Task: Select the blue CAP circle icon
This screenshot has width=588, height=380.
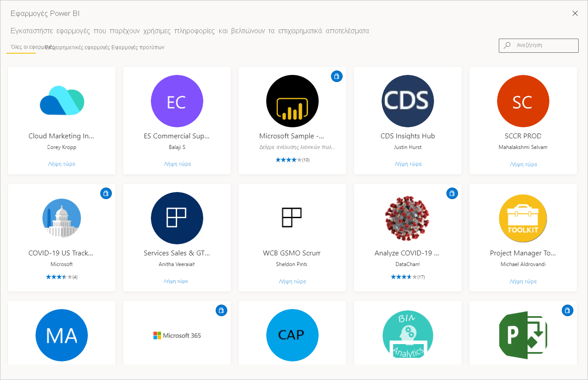Action: [x=292, y=335]
